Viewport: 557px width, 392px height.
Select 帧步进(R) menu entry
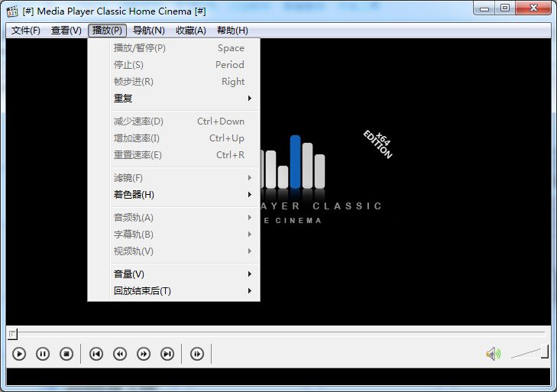point(174,82)
